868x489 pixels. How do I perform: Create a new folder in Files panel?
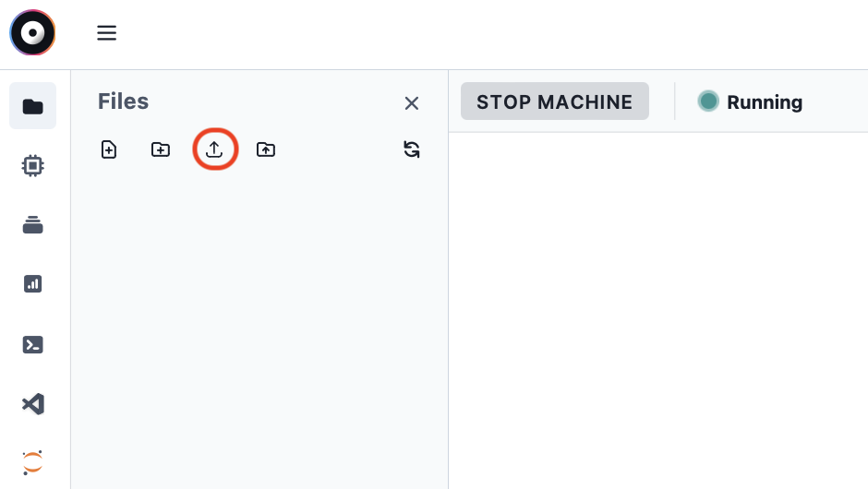click(x=161, y=149)
